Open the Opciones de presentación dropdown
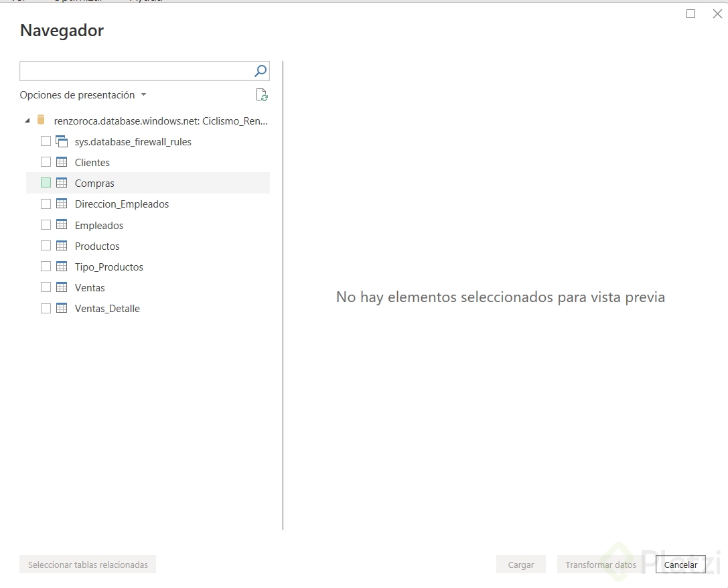The width and height of the screenshot is (728, 588). pos(83,94)
